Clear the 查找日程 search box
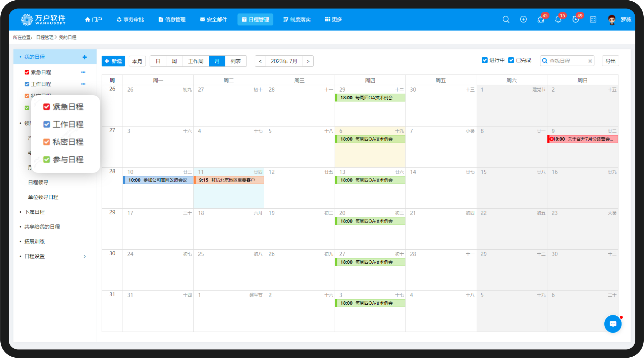 coord(590,61)
